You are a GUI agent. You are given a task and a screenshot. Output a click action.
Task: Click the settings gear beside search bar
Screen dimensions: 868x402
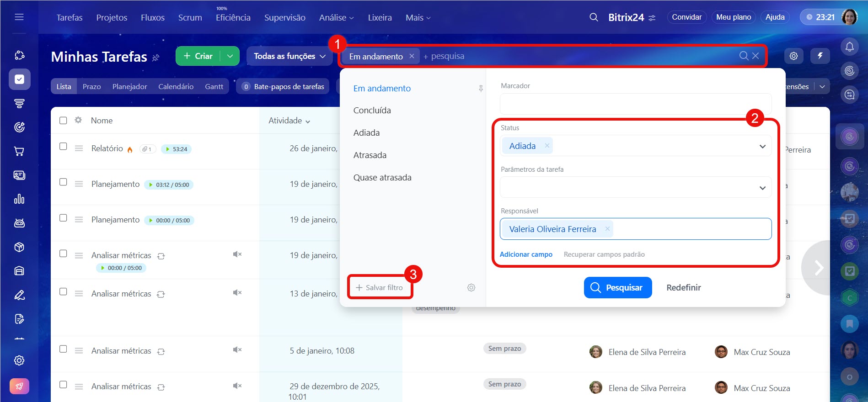[x=793, y=56]
